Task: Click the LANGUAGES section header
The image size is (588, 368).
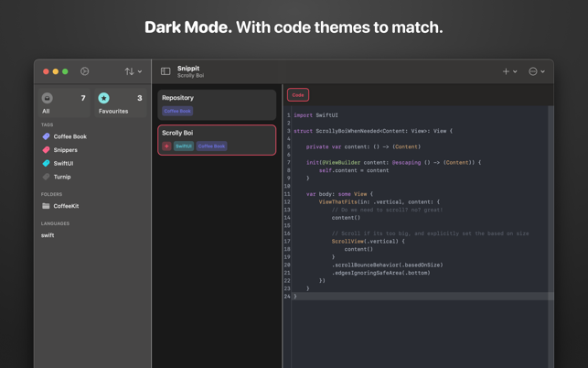Action: pyautogui.click(x=55, y=223)
